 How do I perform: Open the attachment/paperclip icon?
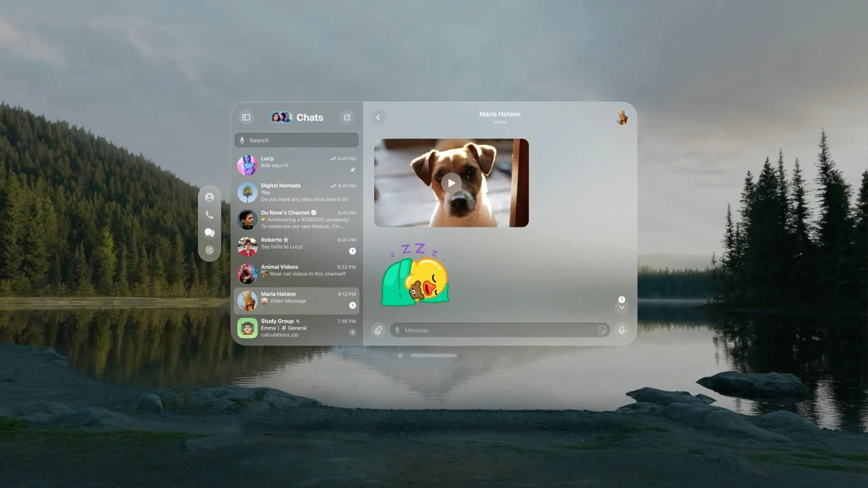(378, 329)
